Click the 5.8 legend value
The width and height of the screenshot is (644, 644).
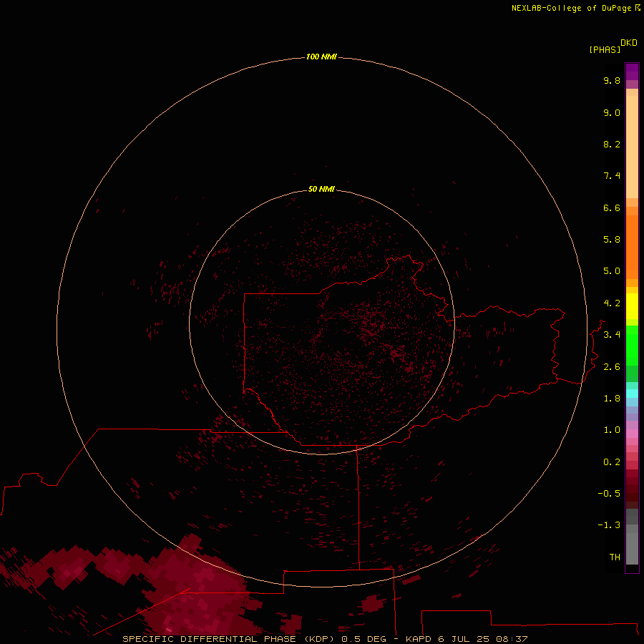(x=612, y=239)
